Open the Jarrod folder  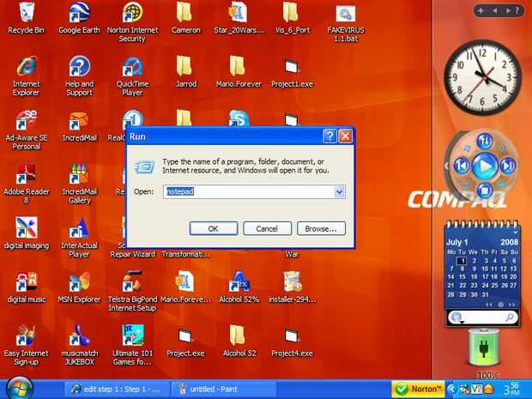pos(185,72)
